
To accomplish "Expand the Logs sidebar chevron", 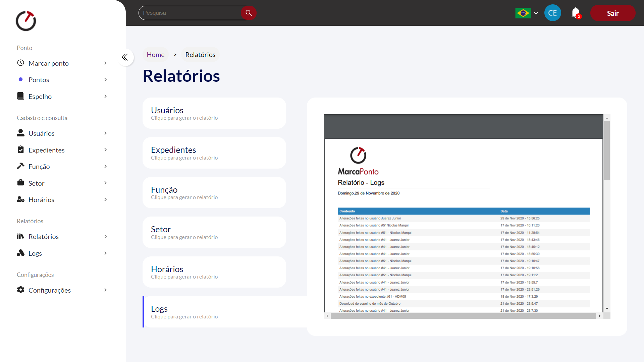I will pos(106,253).
